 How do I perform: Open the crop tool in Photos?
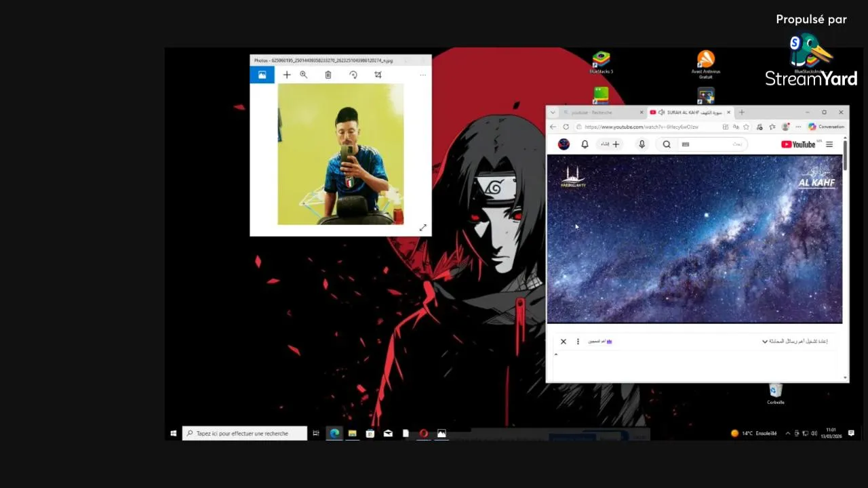click(x=378, y=75)
